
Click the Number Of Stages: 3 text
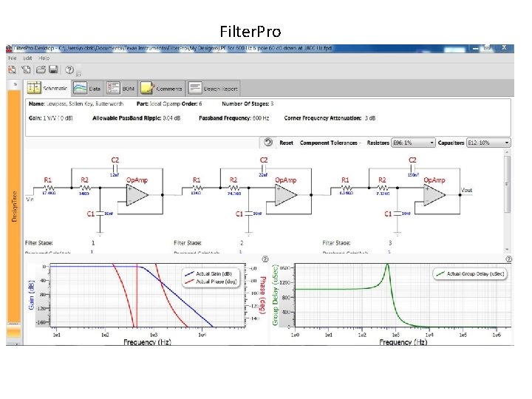click(248, 104)
